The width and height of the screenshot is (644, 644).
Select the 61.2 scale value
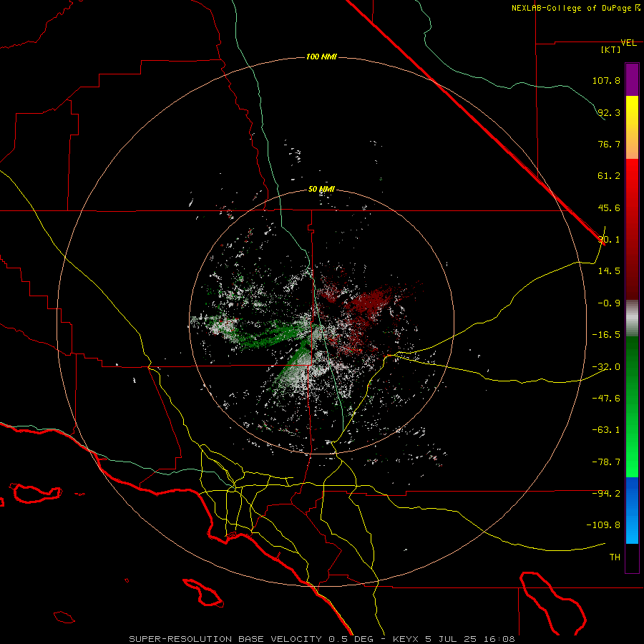pos(609,176)
